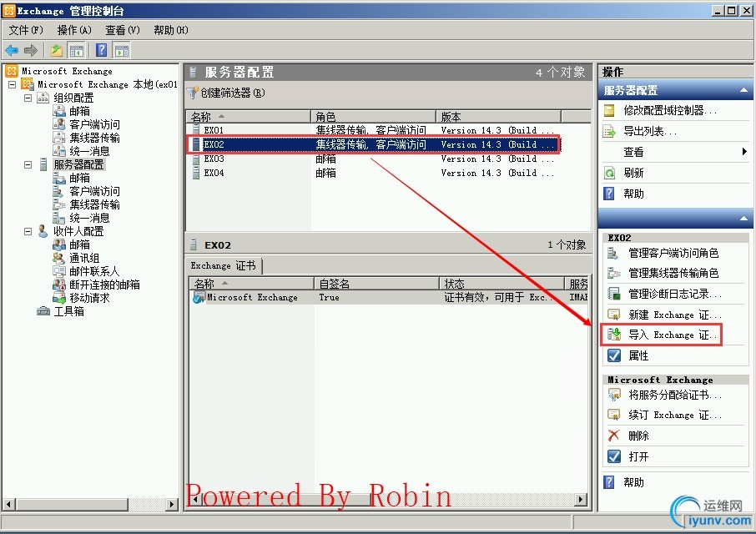Open 属性 in the EX02 actions
756x534 pixels.
[638, 355]
